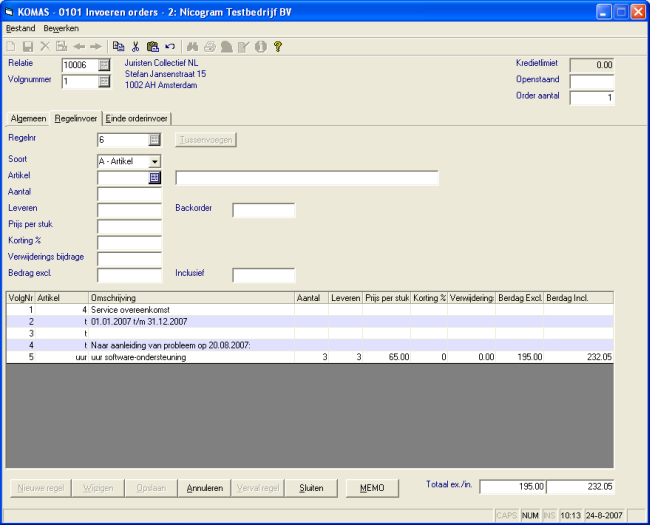Click the Verwijderings bijdrage field
This screenshot has height=525, width=650.
point(129,259)
